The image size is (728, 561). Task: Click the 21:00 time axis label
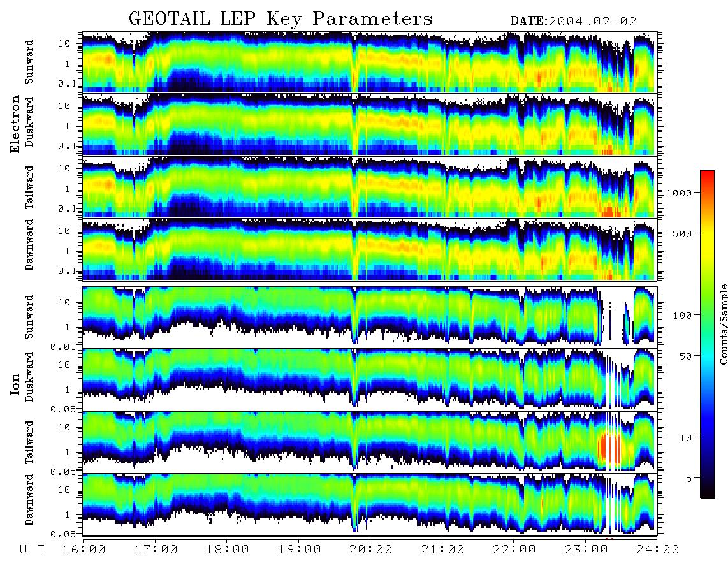pos(442,550)
